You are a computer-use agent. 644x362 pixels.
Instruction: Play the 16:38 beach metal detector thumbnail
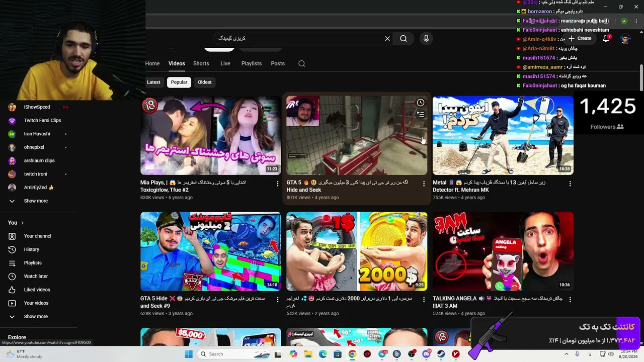503,135
